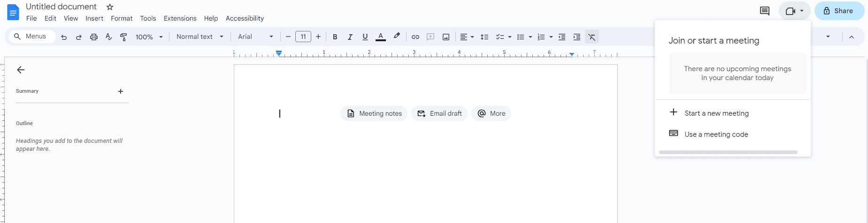Select the Paint format tool
This screenshot has height=223, width=868.
[124, 37]
